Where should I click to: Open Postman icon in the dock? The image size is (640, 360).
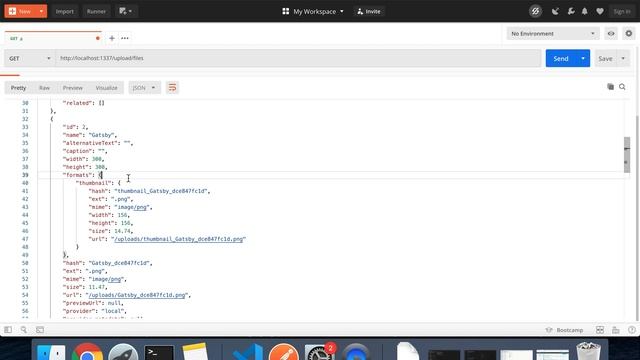pos(284,352)
